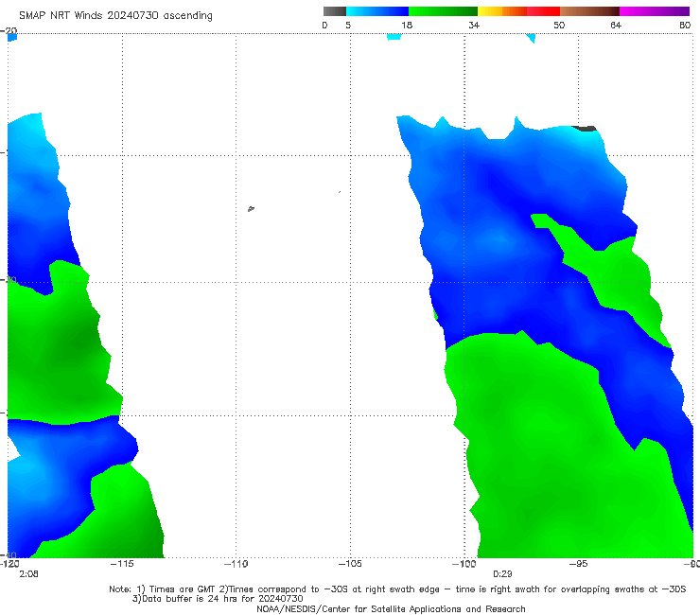This screenshot has width=700, height=615.
Task: Click the small island outline near -110 longitude
Action: point(251,208)
